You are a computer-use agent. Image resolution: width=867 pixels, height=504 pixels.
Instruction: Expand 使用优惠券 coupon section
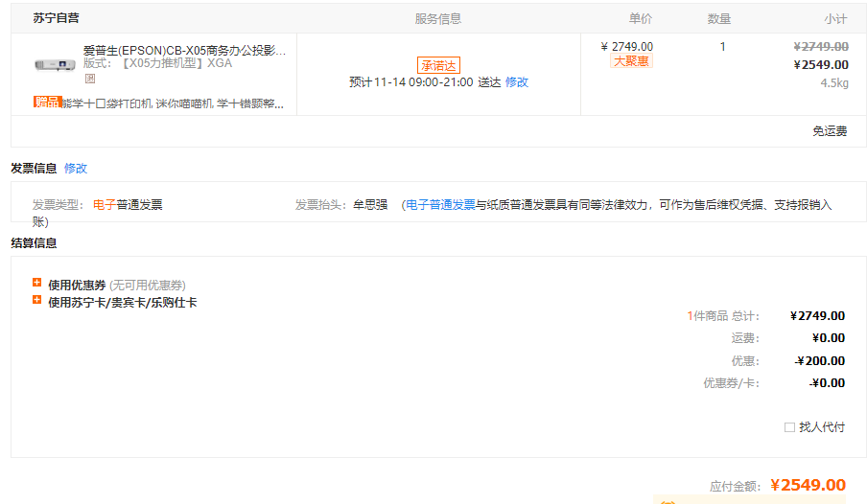[37, 283]
